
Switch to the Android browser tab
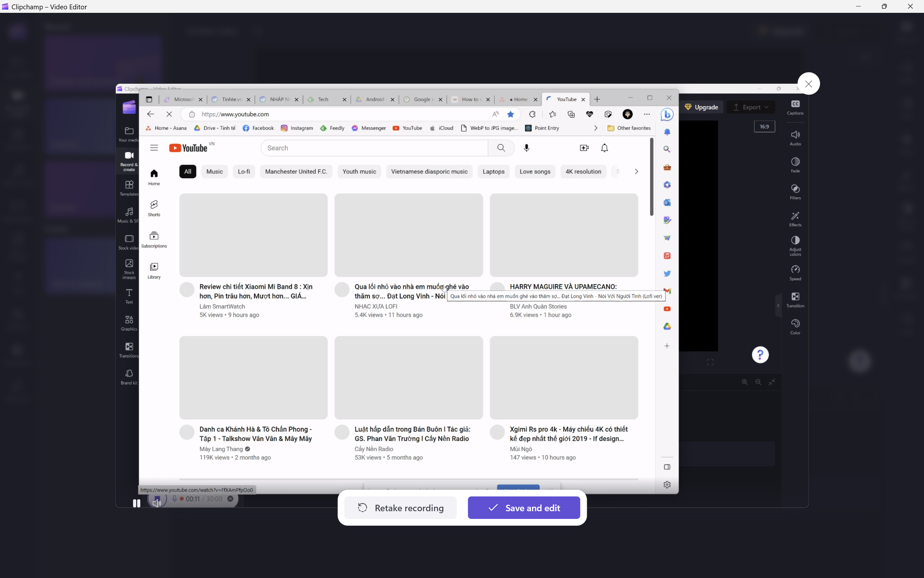click(x=375, y=100)
